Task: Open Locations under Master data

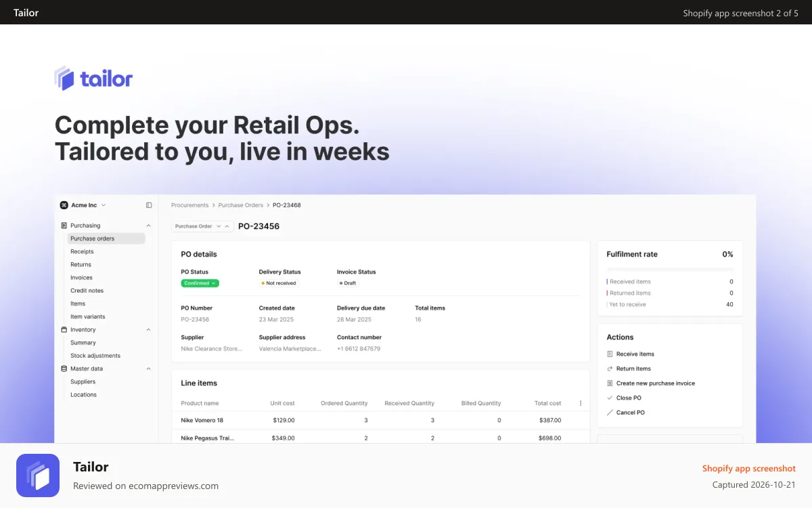Action: pos(83,395)
